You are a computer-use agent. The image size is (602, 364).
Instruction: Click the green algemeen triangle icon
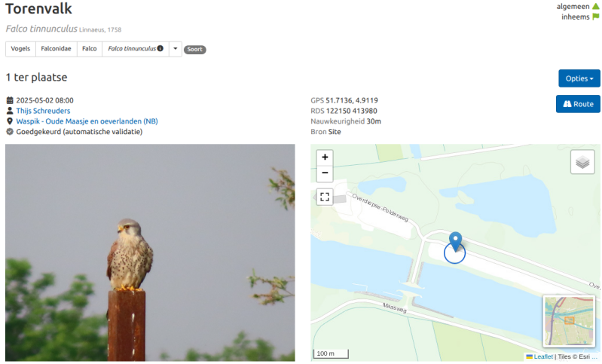click(595, 6)
